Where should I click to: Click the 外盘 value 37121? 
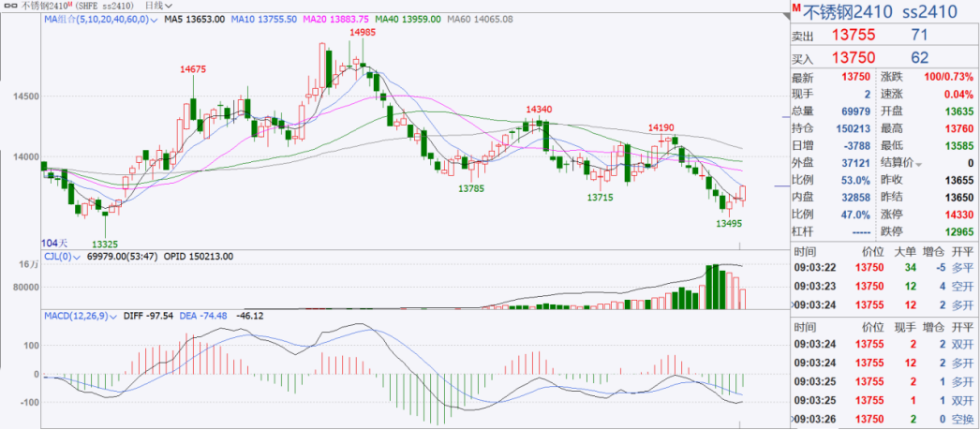pos(855,163)
